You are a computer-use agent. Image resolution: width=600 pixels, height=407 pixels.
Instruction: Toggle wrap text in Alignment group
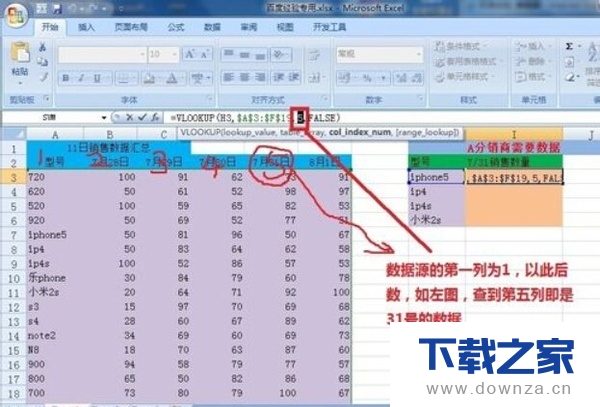pyautogui.click(x=315, y=55)
